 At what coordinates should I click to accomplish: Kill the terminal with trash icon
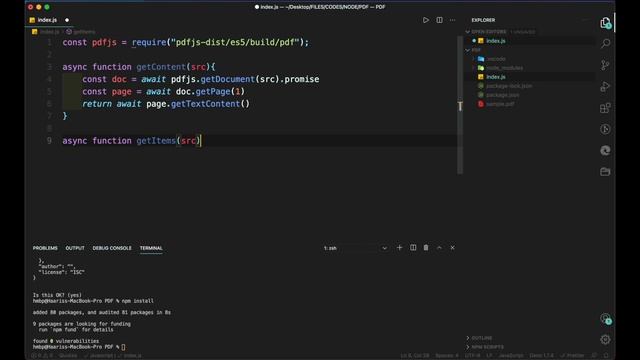point(426,248)
